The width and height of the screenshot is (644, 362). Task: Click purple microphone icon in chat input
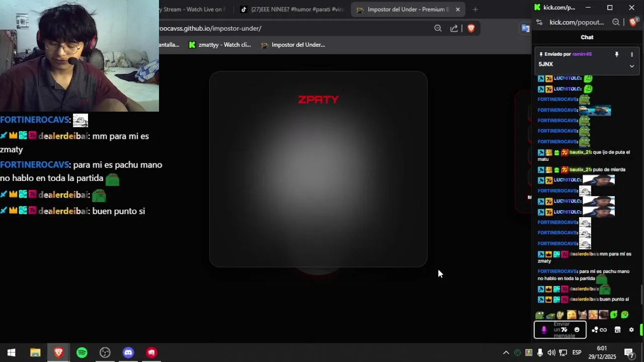tap(543, 330)
